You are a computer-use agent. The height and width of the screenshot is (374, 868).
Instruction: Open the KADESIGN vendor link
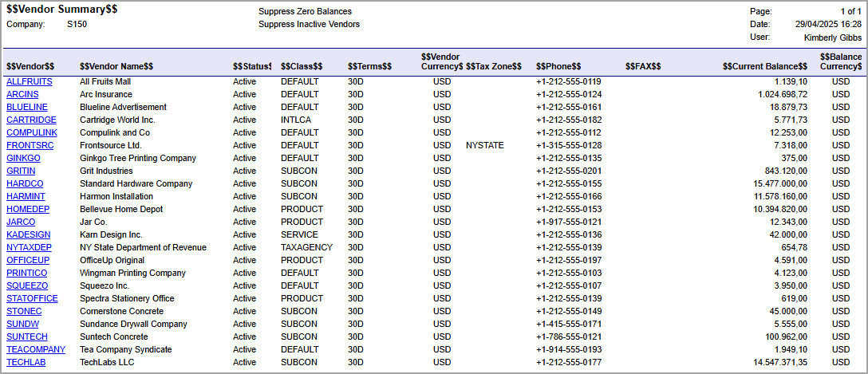coord(29,234)
